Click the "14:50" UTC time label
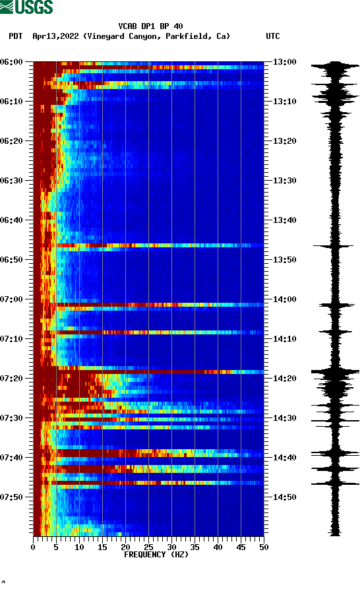364x589 pixels. (x=284, y=497)
